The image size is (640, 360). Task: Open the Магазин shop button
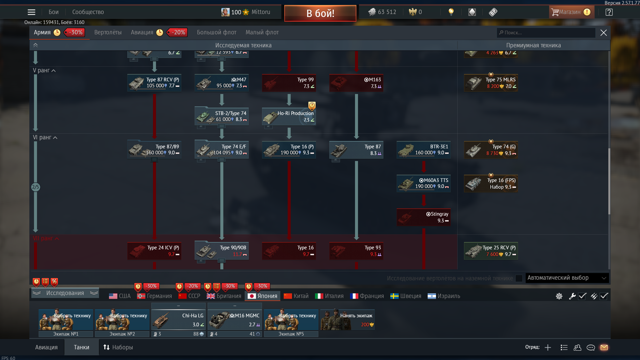571,12
